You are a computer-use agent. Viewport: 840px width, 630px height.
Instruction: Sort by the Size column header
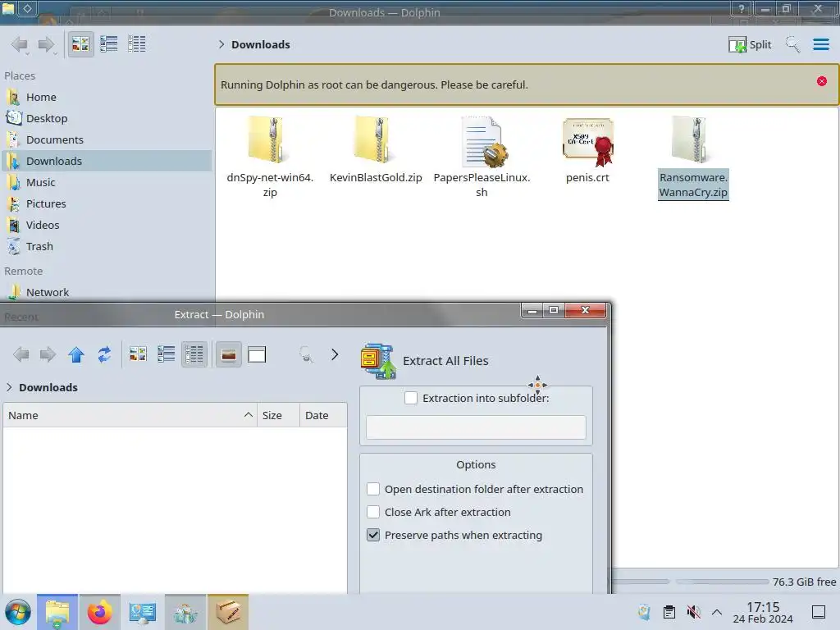point(278,415)
